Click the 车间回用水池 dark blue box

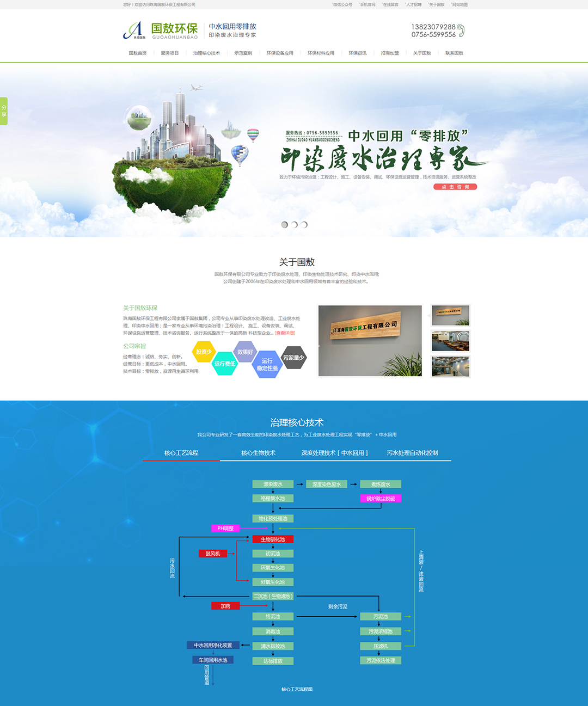(x=213, y=660)
